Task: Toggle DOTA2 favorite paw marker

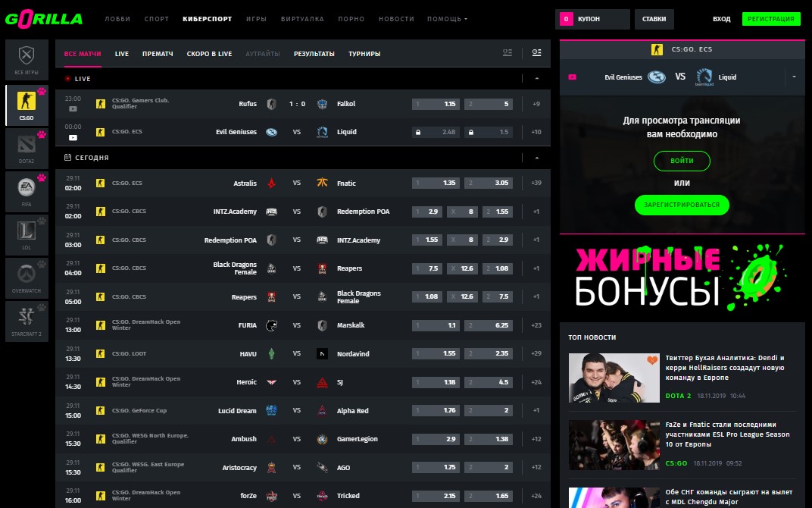Action: coord(42,135)
